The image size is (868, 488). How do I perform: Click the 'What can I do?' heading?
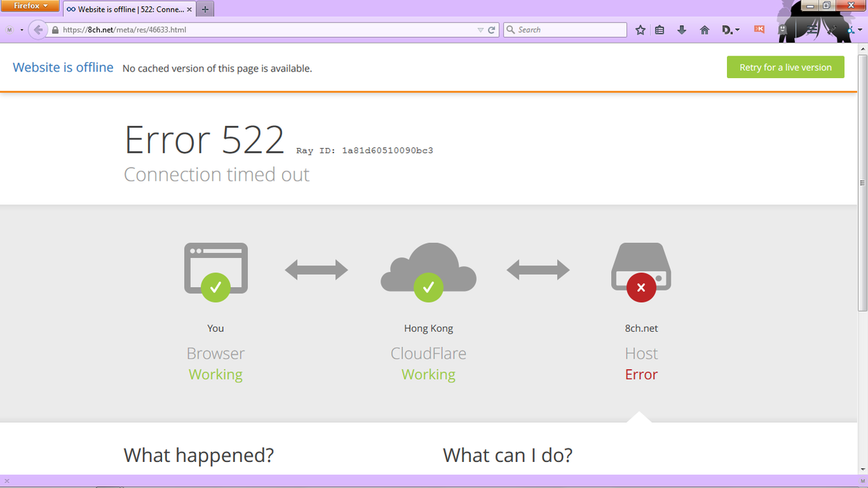point(508,455)
